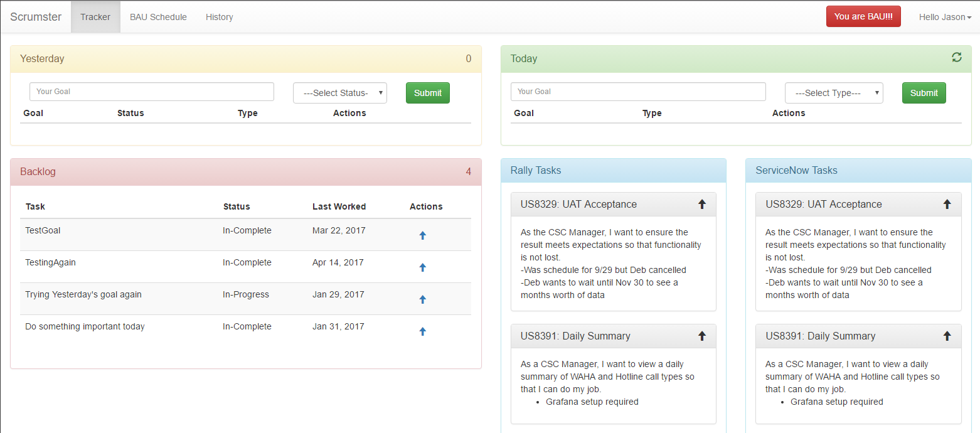
Task: Click the arrow icon on Rally US8391 card
Action: coord(701,336)
